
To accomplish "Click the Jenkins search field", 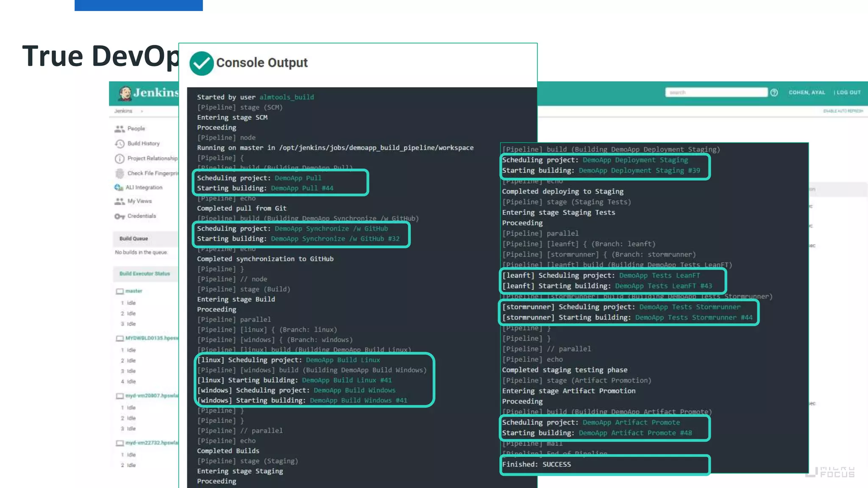I will [x=716, y=92].
